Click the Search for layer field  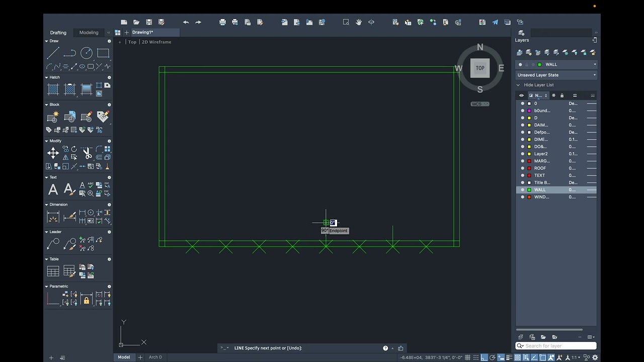coord(556,346)
